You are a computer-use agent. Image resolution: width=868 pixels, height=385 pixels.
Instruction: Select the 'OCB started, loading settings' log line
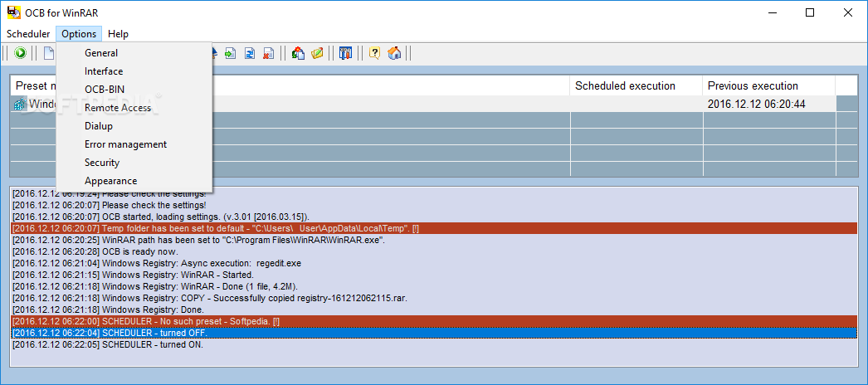[433, 217]
